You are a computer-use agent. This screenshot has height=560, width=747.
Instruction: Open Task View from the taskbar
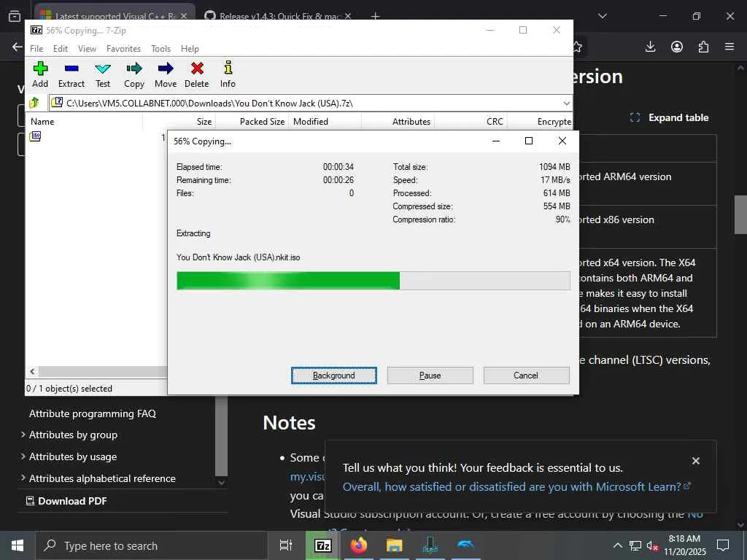(x=286, y=545)
